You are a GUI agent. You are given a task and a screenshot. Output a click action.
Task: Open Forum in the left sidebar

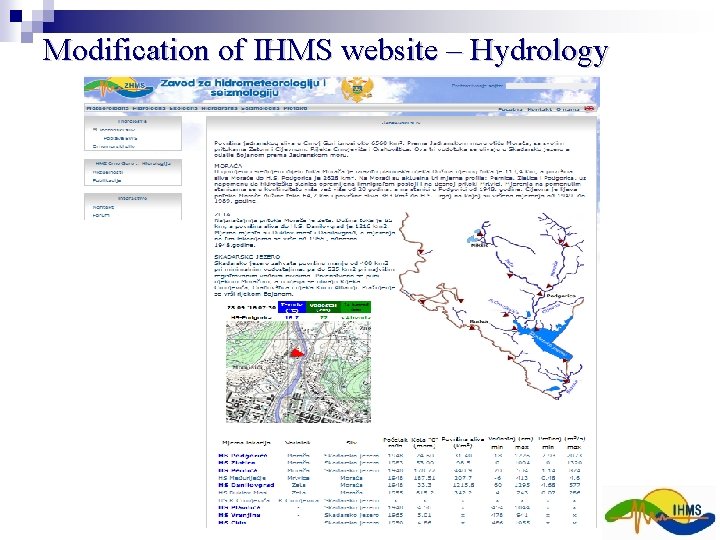(x=101, y=215)
